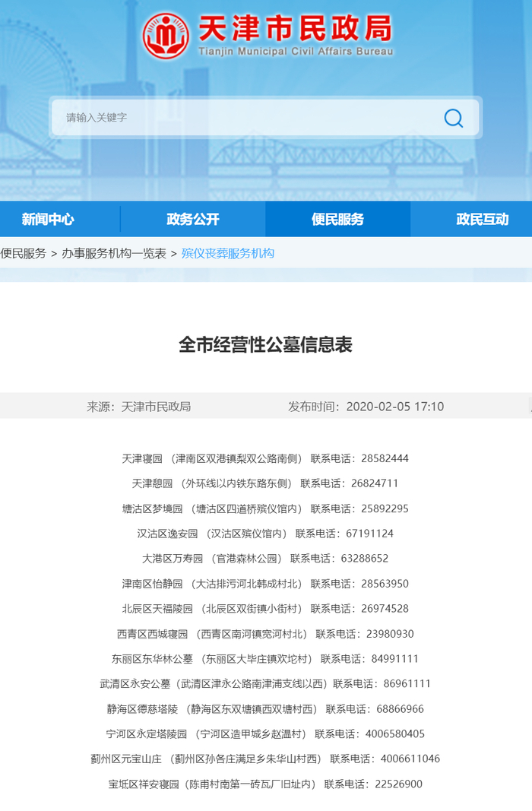Viewport: 532px width, 811px height.
Task: Select the 宁河区永定塔陵园 entry line
Action: [x=265, y=734]
